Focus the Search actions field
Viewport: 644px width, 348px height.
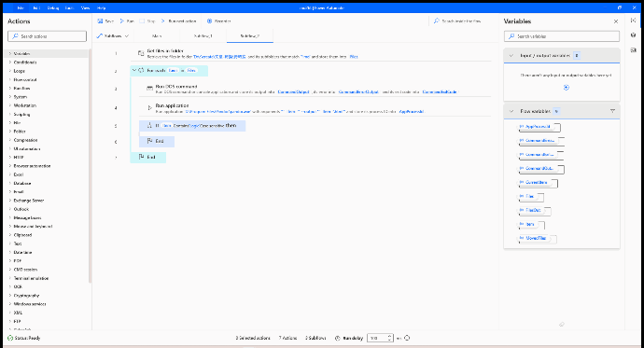click(48, 36)
